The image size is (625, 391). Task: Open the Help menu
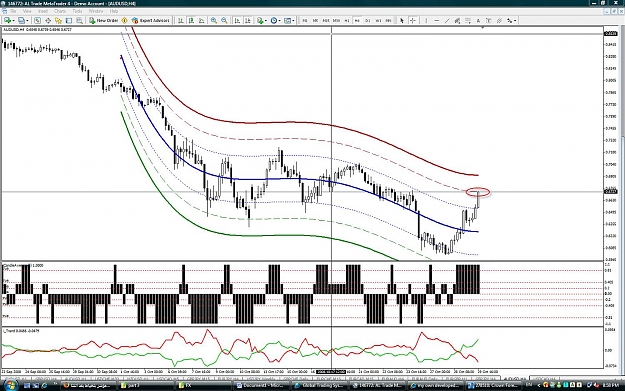coord(114,11)
